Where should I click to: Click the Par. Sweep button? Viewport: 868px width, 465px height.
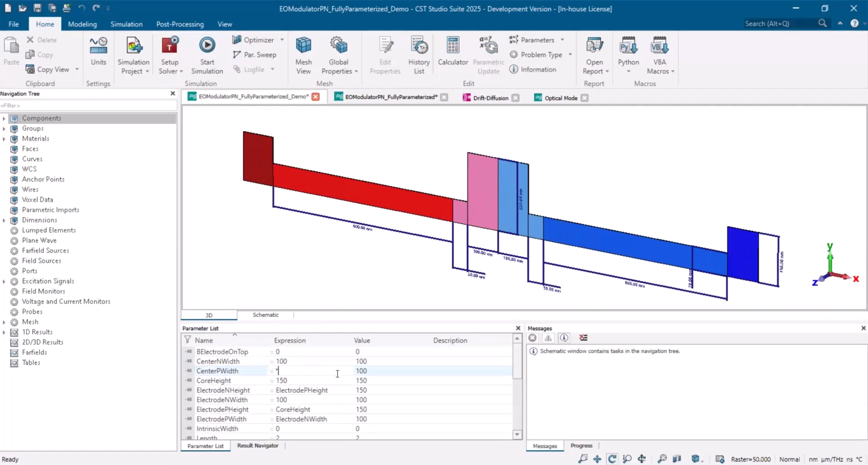click(255, 55)
